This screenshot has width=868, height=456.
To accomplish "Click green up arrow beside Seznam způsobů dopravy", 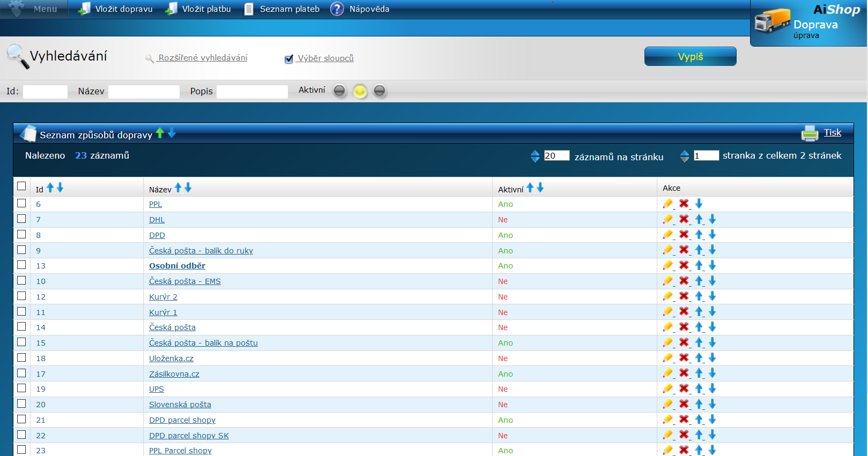I will [x=160, y=133].
